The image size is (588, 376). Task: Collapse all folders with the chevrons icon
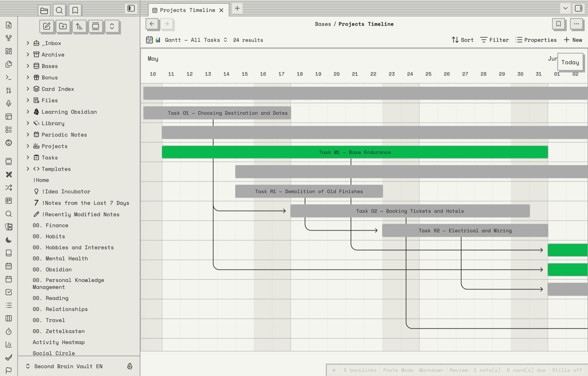coord(112,26)
